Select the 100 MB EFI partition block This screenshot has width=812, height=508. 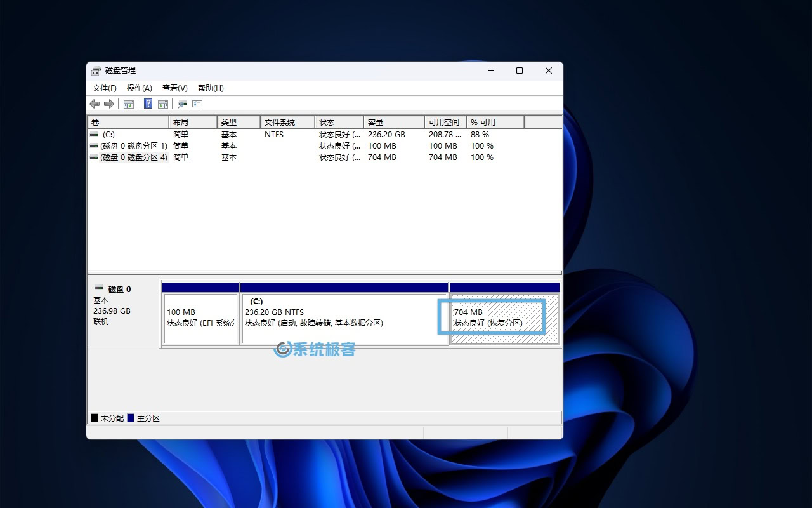coord(200,318)
